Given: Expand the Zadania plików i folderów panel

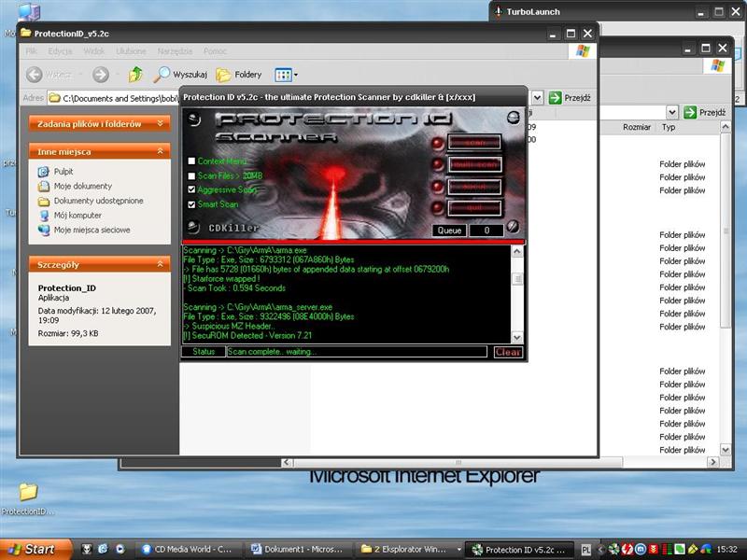Looking at the screenshot, I should 161,123.
